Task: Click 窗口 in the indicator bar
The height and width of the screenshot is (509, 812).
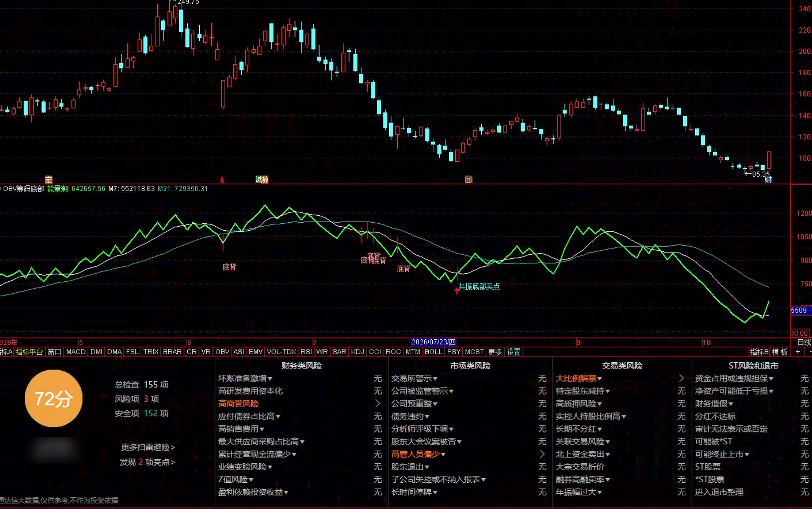Action: click(x=54, y=352)
